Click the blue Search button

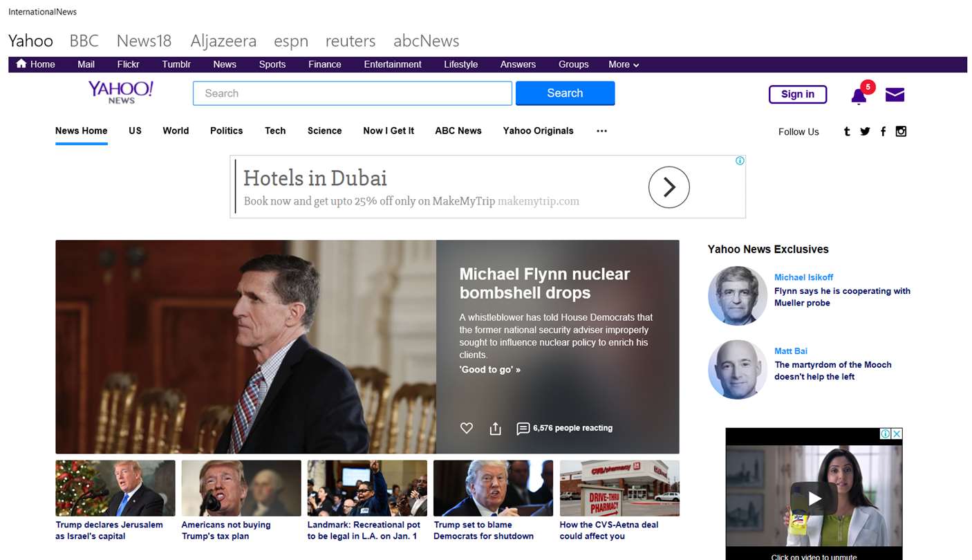click(565, 93)
